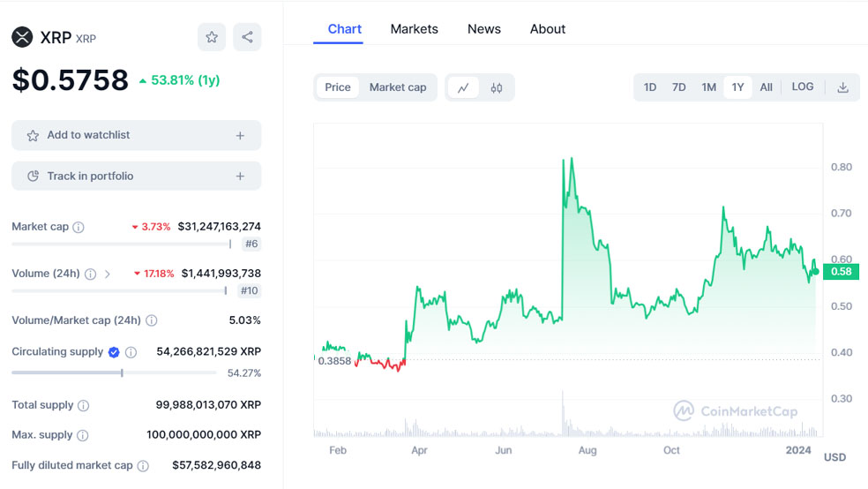Select the All time range button

[766, 87]
